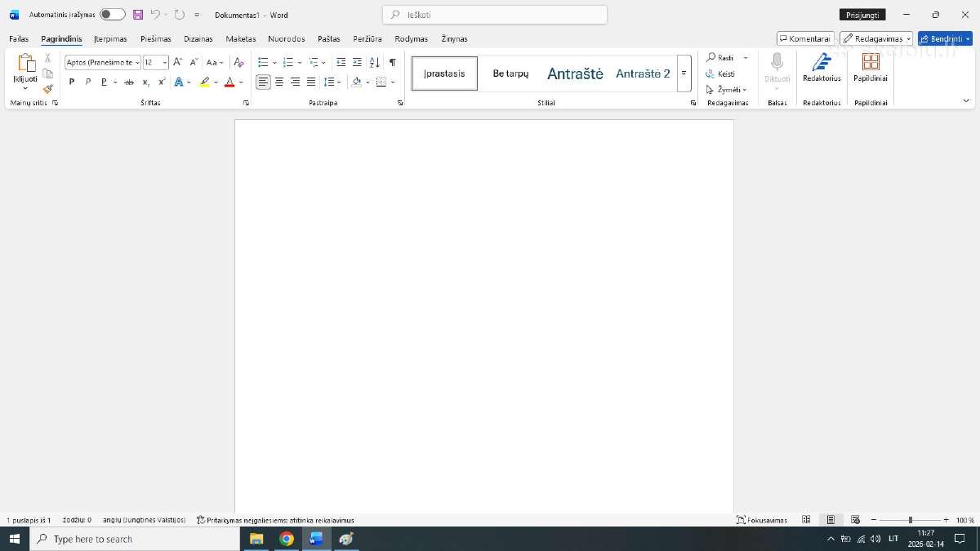980x551 pixels.
Task: Toggle paragraph marks (¶) display
Action: click(x=392, y=62)
